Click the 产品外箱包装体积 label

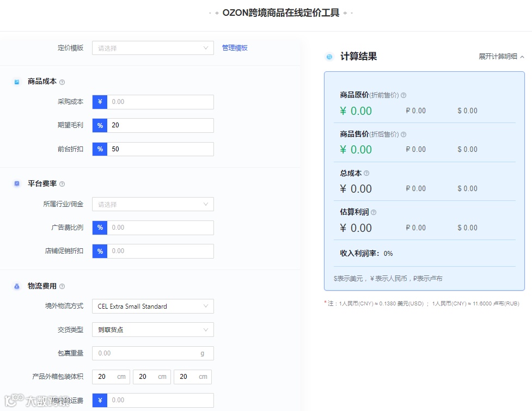pyautogui.click(x=58, y=377)
